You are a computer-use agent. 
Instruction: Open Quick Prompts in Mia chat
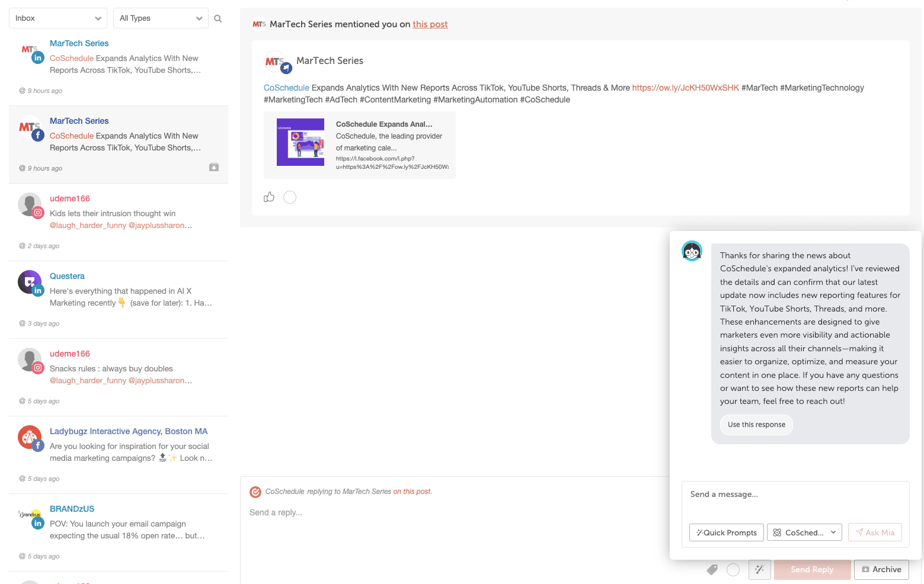[x=727, y=532]
